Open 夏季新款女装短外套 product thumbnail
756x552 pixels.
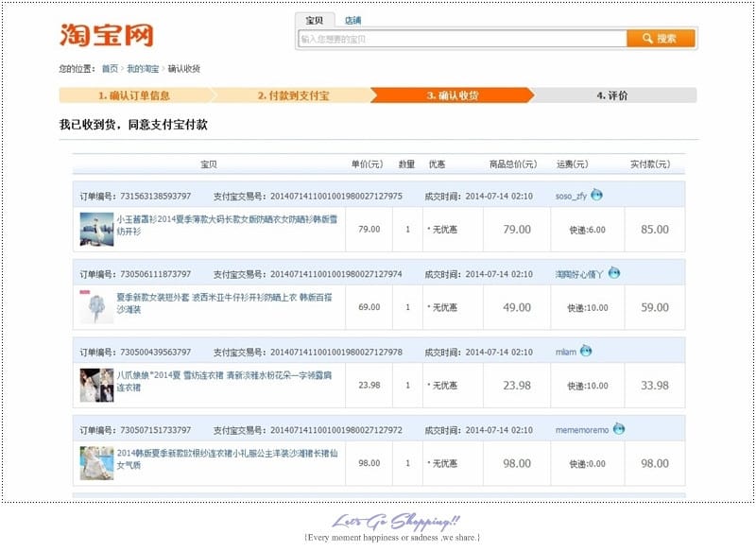point(97,307)
